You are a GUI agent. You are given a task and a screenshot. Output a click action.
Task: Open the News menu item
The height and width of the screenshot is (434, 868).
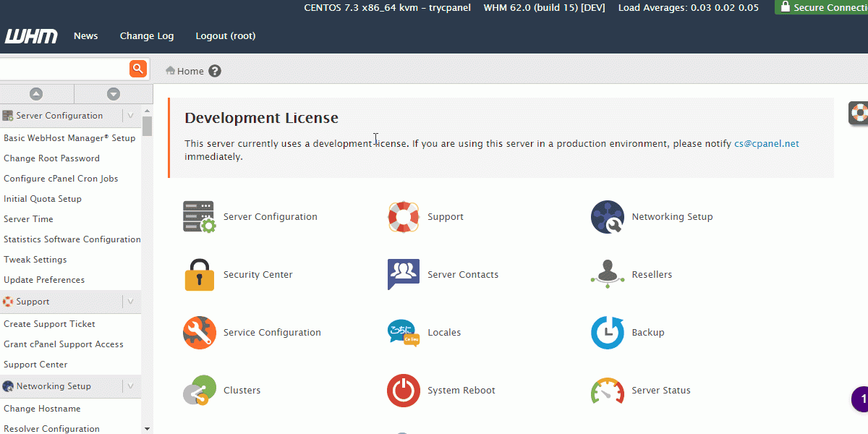[85, 36]
